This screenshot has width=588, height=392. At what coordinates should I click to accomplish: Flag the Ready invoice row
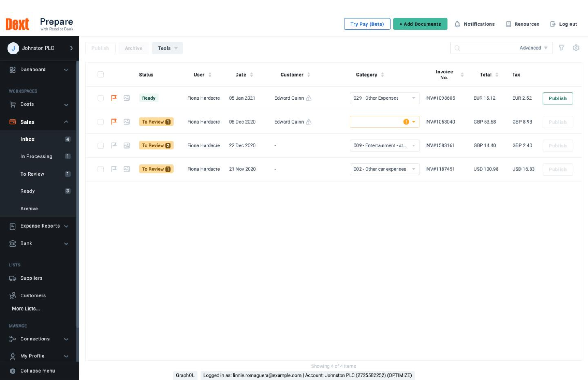[114, 98]
